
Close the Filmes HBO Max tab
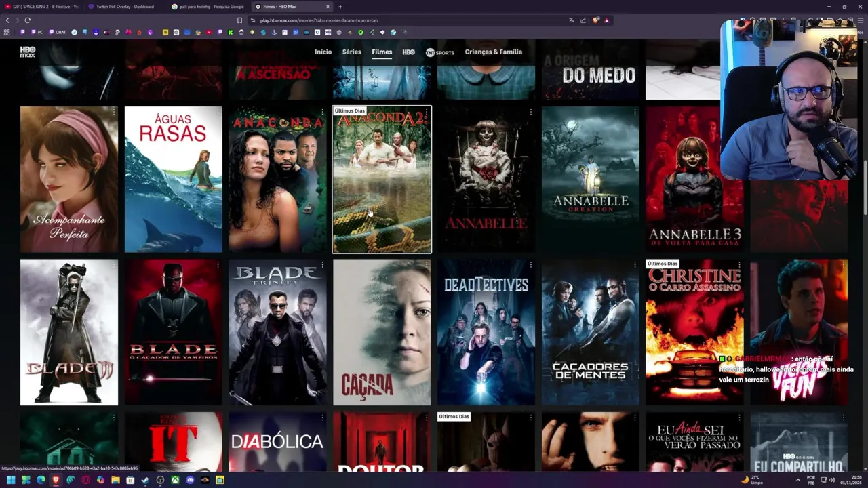pos(328,7)
